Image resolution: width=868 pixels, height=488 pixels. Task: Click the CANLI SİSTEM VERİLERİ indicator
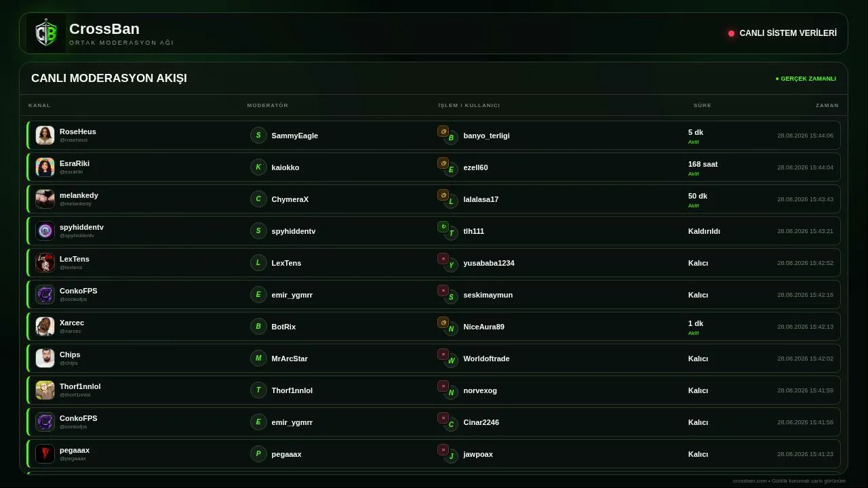click(783, 33)
